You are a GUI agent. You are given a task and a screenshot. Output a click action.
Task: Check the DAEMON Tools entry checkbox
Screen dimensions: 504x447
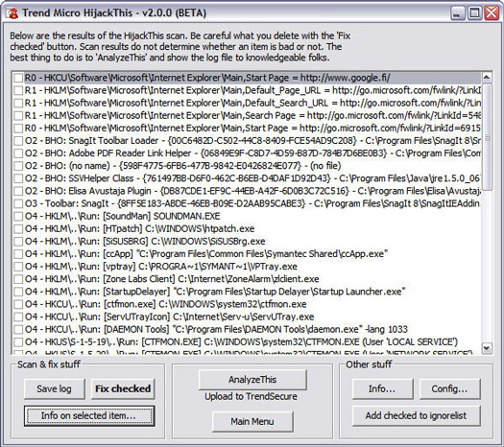point(18,329)
